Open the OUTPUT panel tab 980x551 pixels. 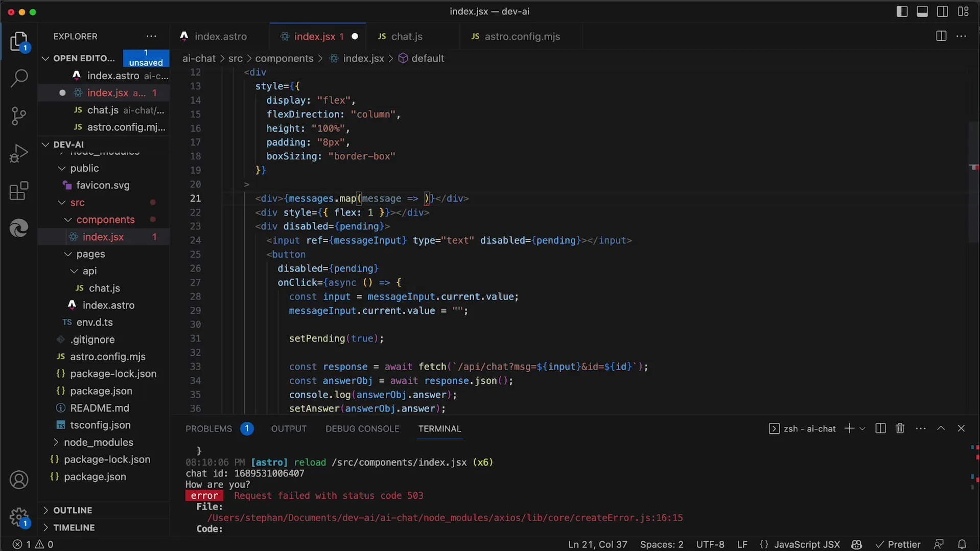pyautogui.click(x=289, y=428)
